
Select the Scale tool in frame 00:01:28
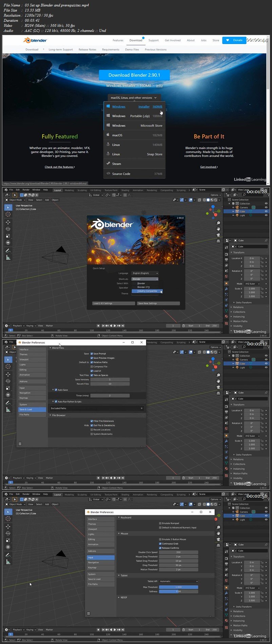click(x=8, y=236)
